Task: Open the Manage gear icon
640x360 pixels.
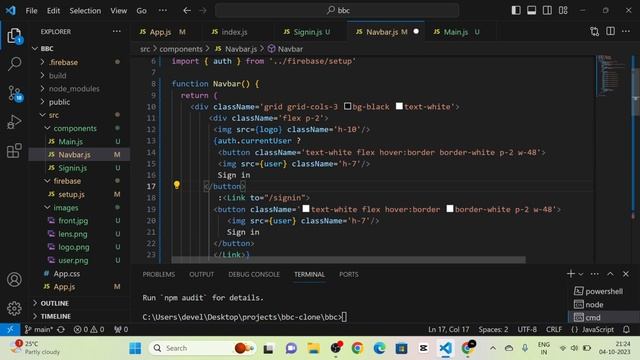Action: pos(14,308)
